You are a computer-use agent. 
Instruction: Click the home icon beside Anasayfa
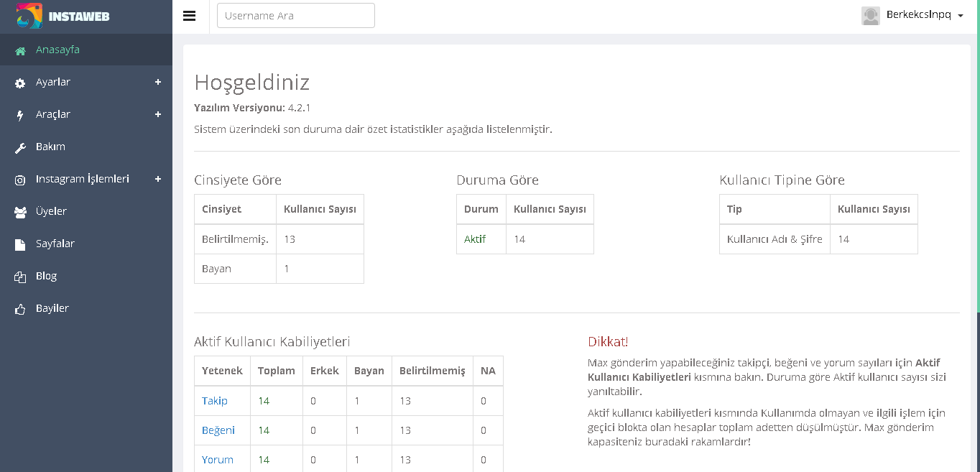click(x=20, y=51)
